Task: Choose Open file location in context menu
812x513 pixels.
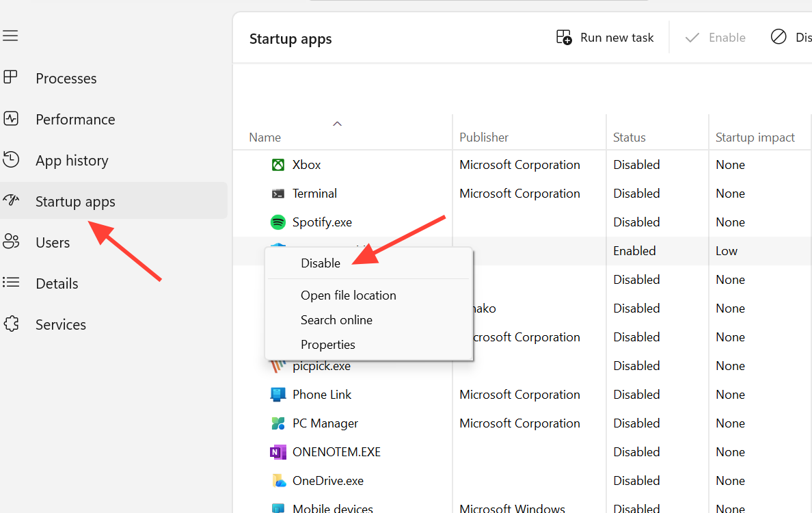Action: click(x=348, y=295)
